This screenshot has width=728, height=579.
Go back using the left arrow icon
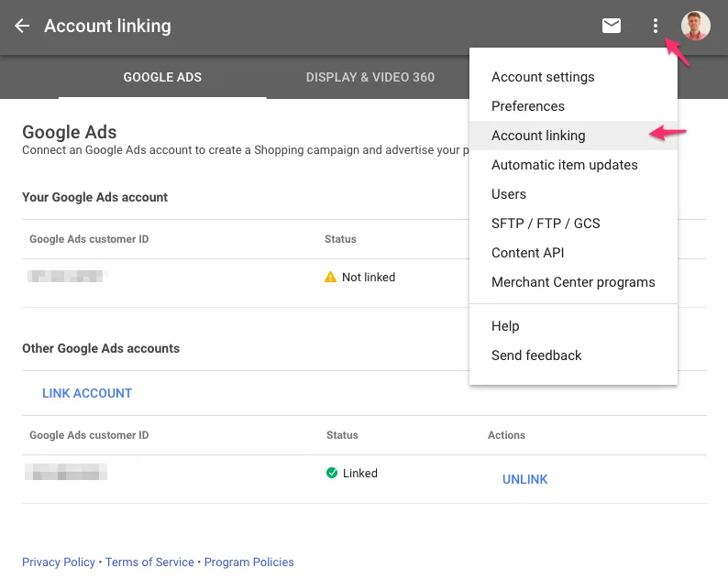(x=22, y=26)
